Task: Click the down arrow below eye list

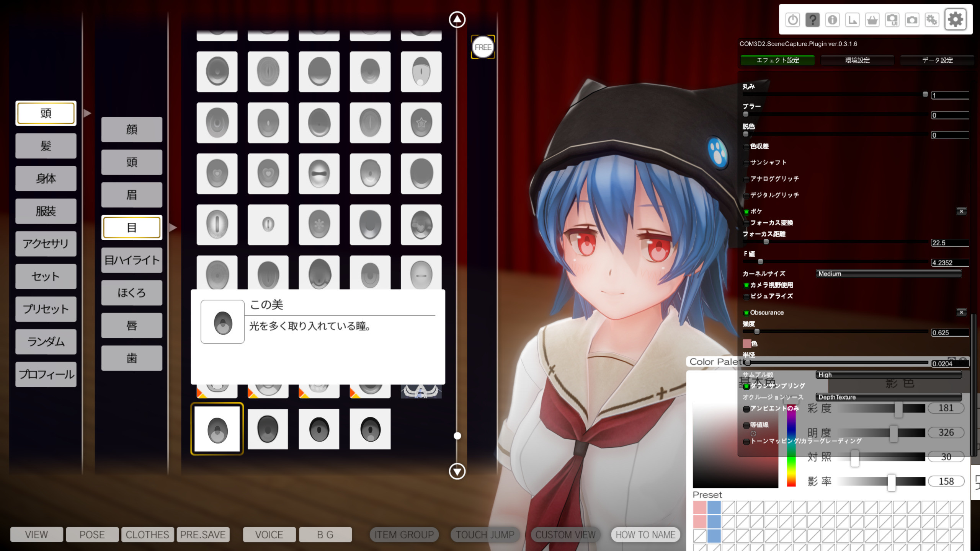Action: coord(457,471)
